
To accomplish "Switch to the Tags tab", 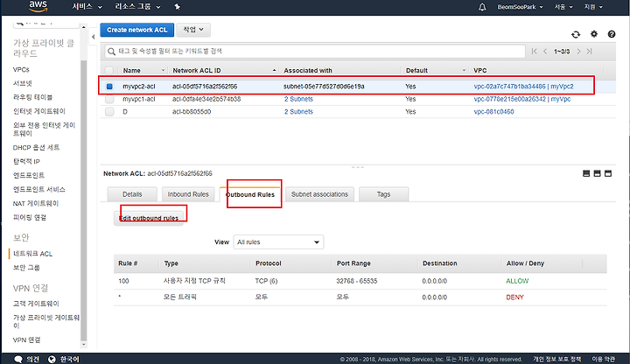I will click(383, 194).
